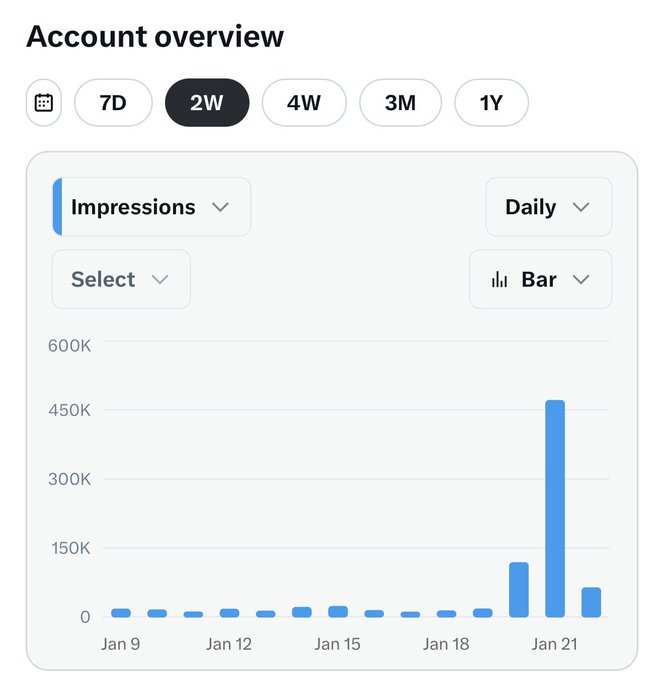
Task: Click the bar for Jan 20
Action: tap(519, 589)
